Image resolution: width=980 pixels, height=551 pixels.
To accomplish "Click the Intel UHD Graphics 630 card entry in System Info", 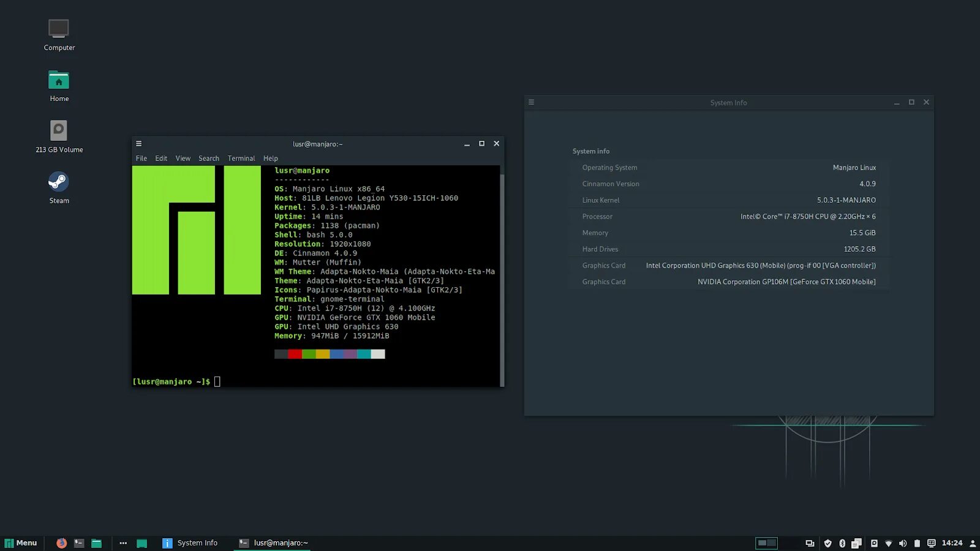I will [x=729, y=266].
